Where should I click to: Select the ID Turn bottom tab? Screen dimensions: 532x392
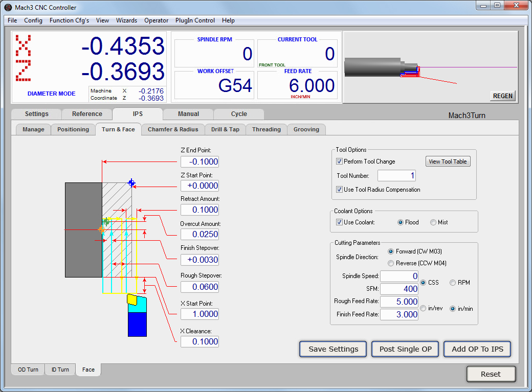tap(60, 370)
